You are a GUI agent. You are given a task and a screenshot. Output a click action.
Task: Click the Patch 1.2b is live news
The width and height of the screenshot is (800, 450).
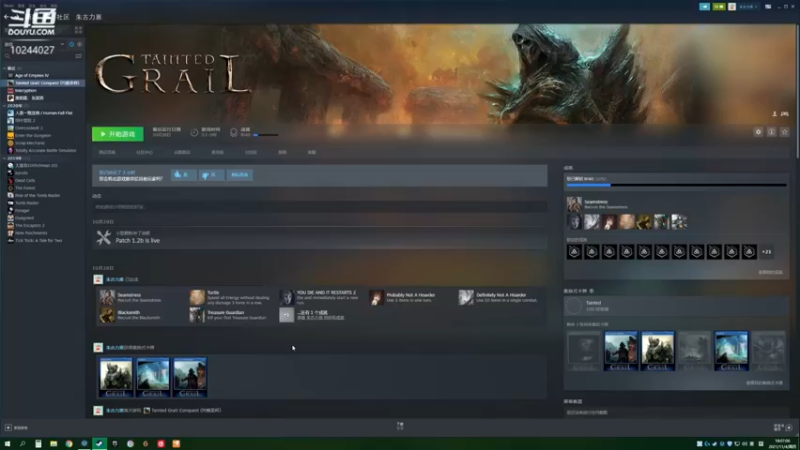tap(138, 240)
